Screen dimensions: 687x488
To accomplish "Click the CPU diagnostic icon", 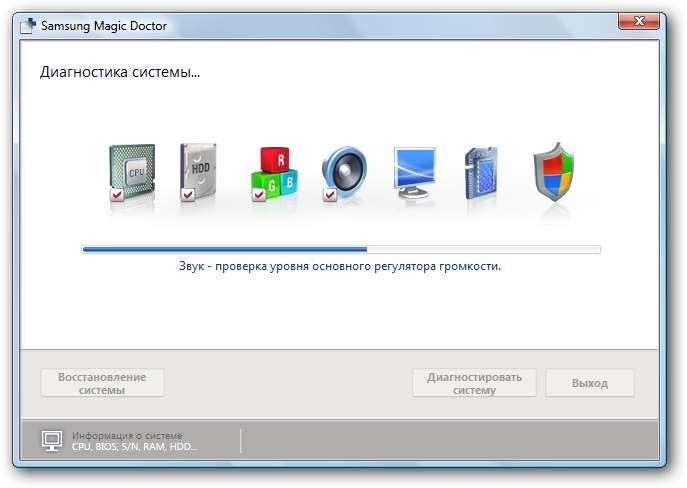I will click(131, 173).
